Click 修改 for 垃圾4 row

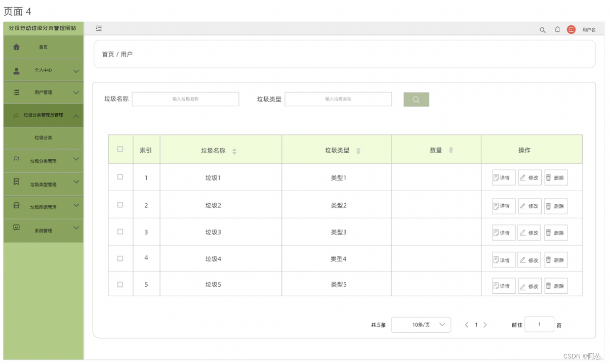[x=530, y=260]
